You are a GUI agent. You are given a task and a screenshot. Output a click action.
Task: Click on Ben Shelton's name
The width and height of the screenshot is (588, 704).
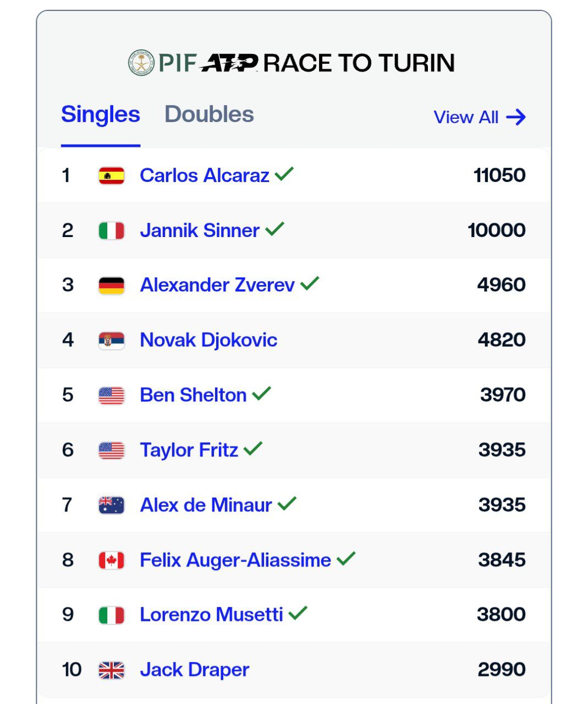click(x=193, y=395)
